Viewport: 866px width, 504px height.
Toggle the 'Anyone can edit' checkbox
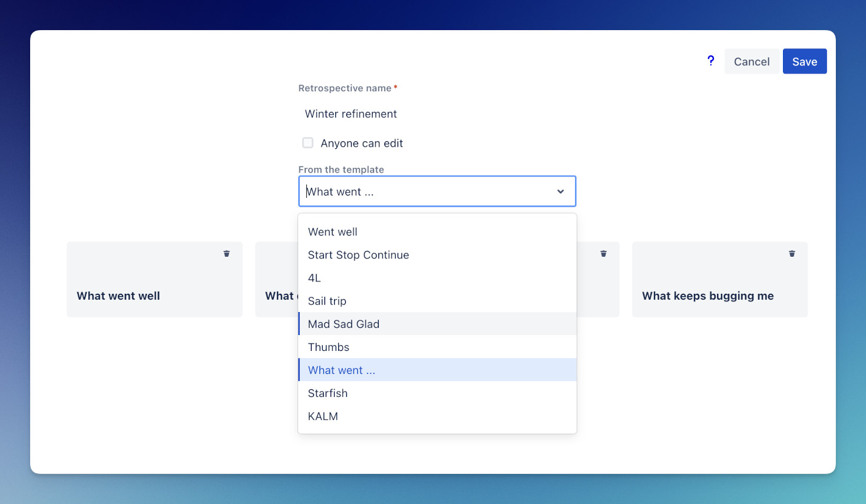pos(308,142)
